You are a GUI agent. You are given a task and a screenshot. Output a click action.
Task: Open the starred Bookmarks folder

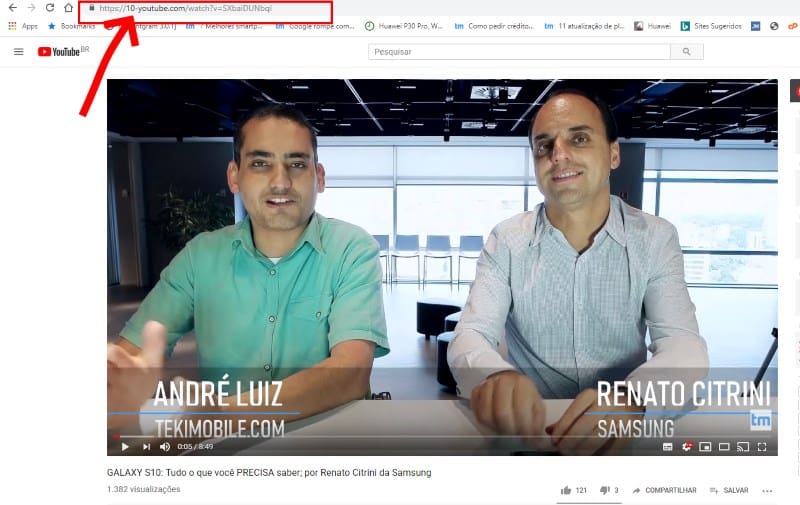coord(71,26)
